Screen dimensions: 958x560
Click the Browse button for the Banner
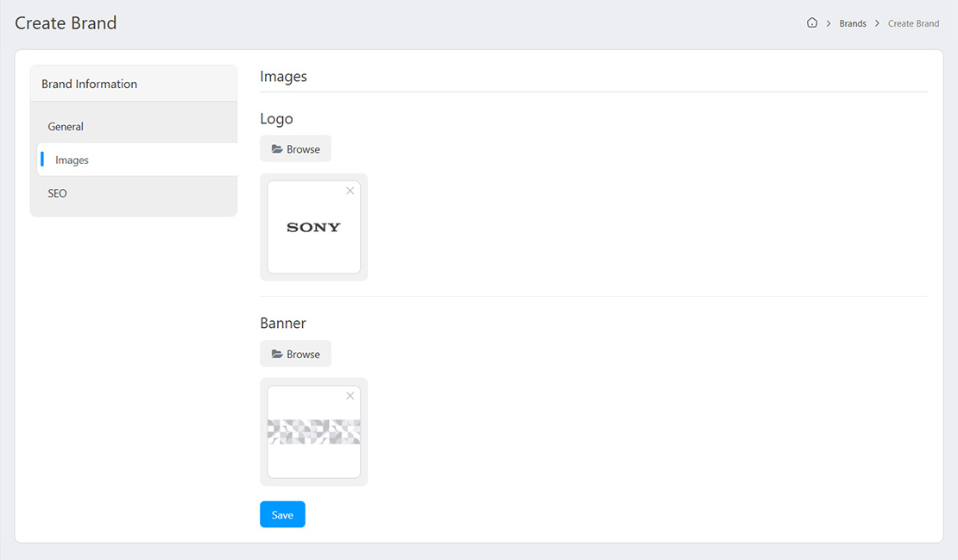tap(295, 354)
